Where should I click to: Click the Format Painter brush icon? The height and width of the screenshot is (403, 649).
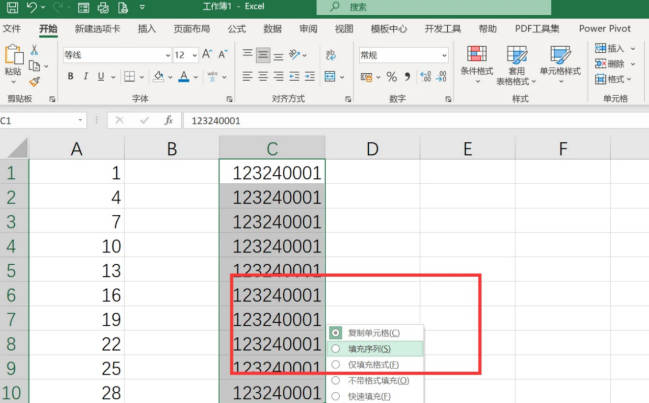tap(34, 82)
